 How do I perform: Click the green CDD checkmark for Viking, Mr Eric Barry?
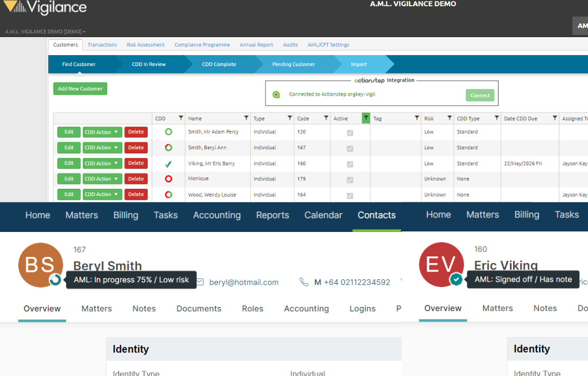(x=168, y=163)
